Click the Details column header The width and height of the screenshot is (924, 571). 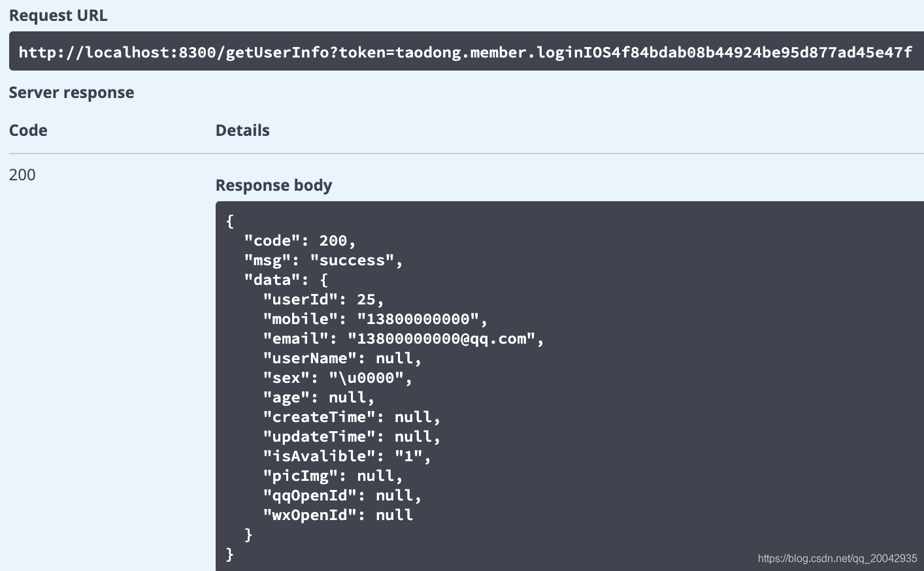tap(242, 131)
